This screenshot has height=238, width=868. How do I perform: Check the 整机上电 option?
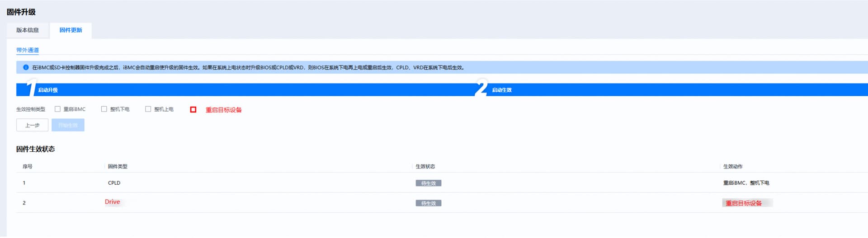click(148, 109)
